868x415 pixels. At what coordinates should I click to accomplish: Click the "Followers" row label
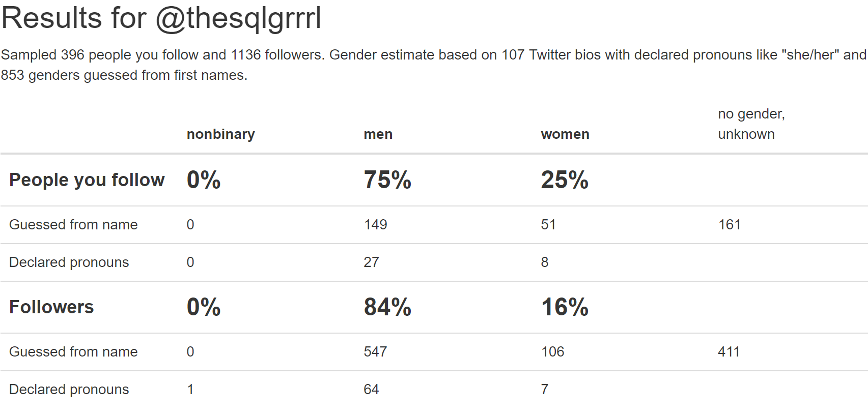(51, 307)
